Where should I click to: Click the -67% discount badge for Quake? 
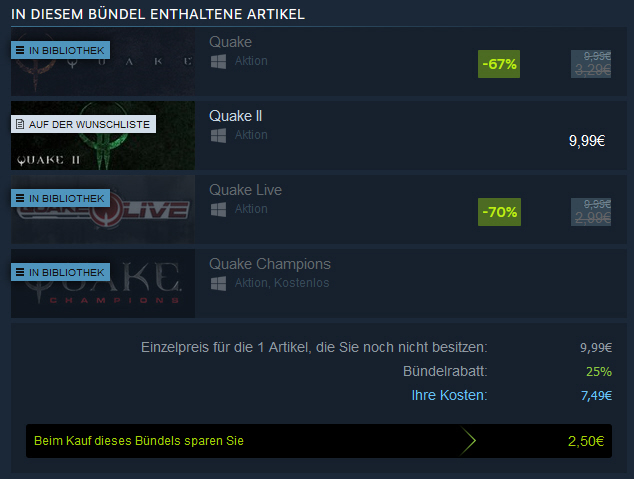[x=499, y=64]
